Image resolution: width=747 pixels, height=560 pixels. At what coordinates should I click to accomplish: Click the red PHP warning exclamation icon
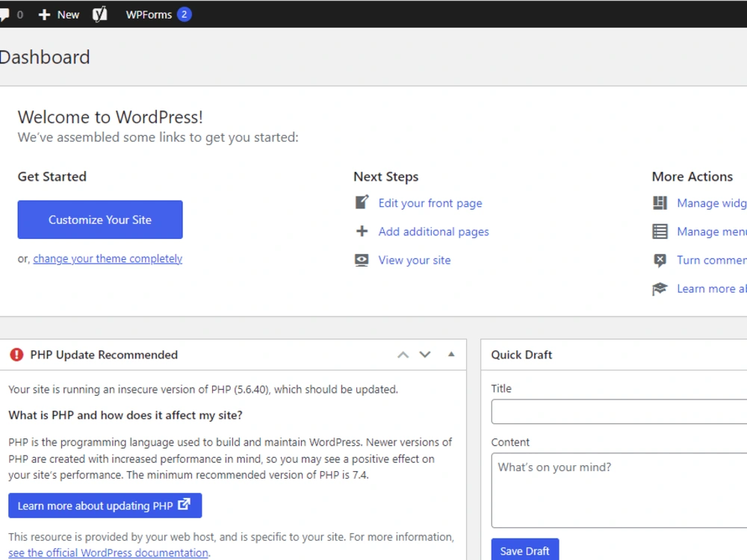point(16,355)
